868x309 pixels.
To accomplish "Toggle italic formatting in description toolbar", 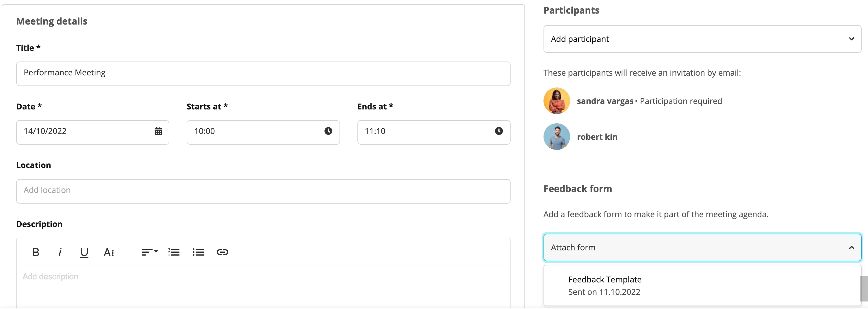I will pos(60,252).
